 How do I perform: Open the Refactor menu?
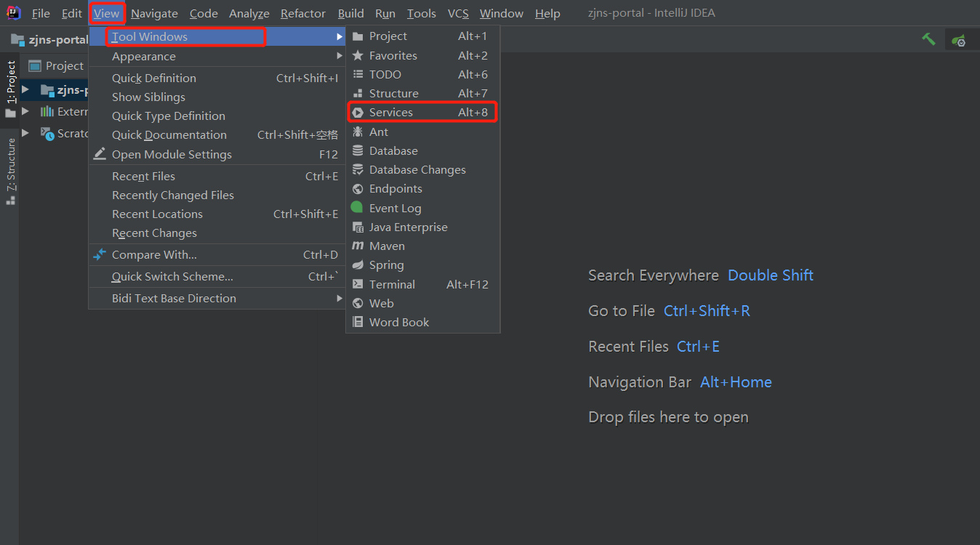pyautogui.click(x=303, y=13)
